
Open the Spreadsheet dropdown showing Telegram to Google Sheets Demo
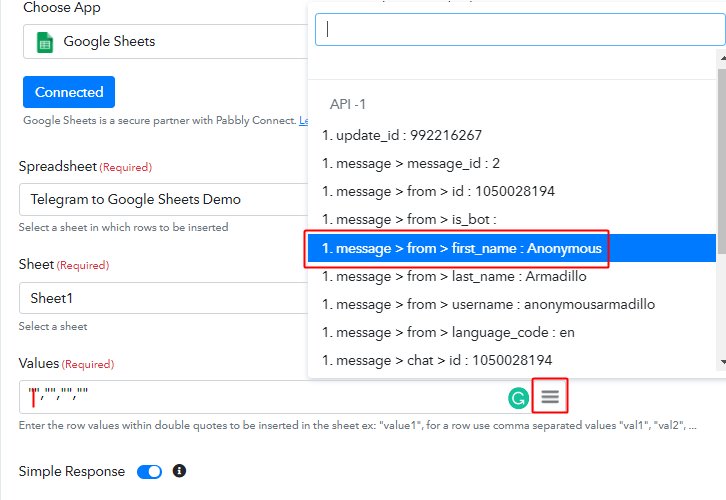point(163,200)
